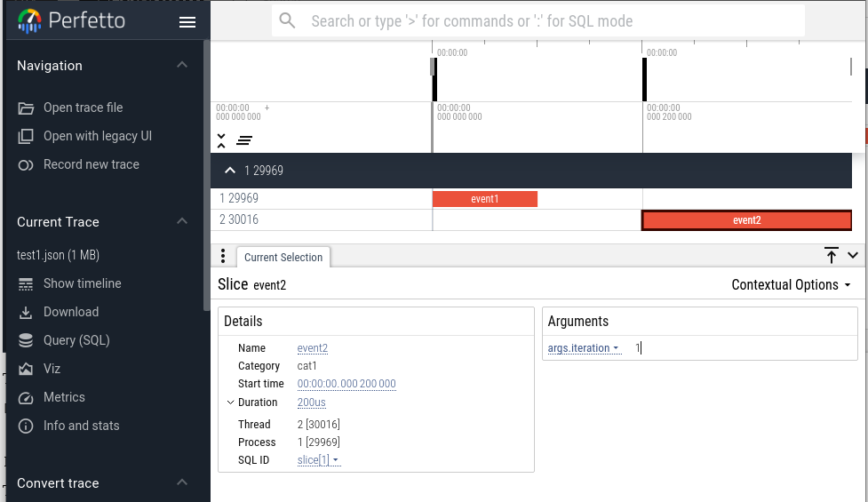Open the Info and stats page

[x=82, y=426]
